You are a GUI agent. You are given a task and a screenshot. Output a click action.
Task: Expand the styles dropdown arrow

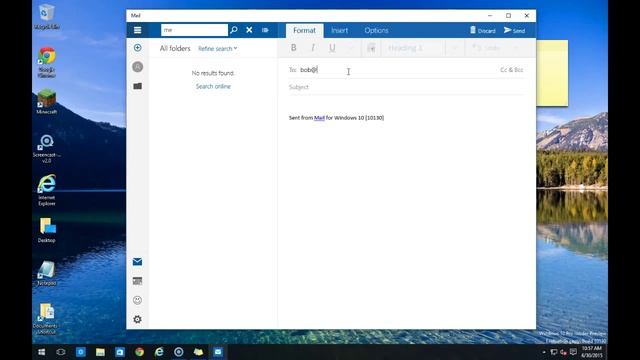(455, 48)
